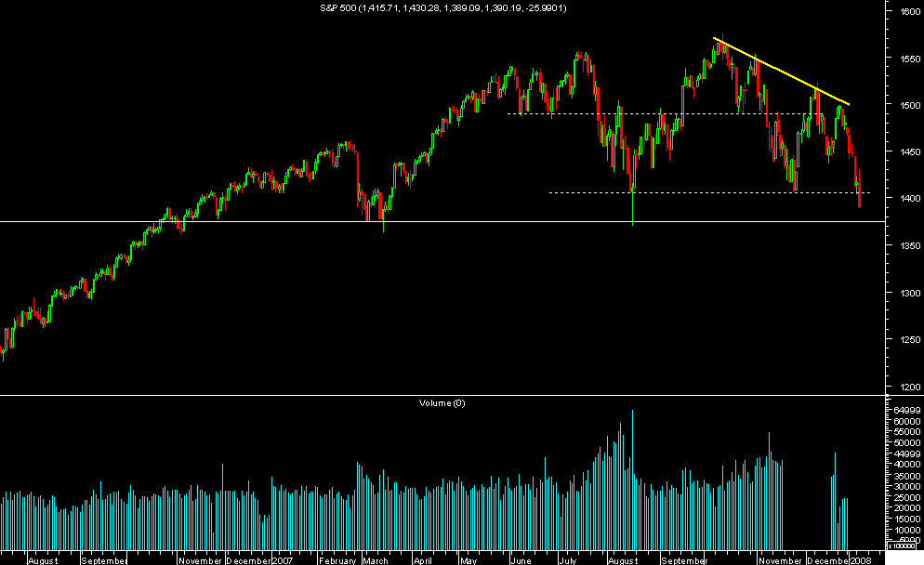
Task: Click the 1500 price axis label
Action: point(910,105)
